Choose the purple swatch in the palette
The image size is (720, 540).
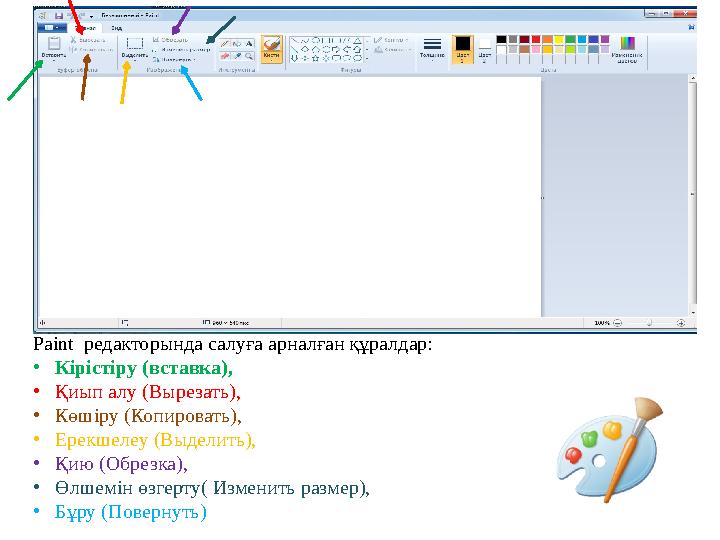pyautogui.click(x=605, y=39)
